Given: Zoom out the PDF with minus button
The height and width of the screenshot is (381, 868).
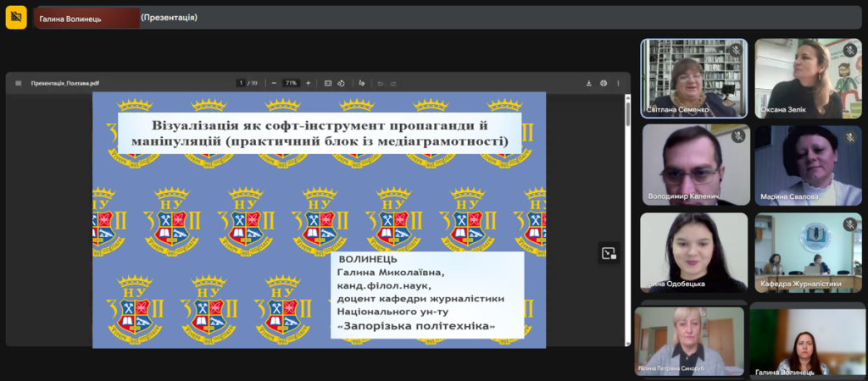Looking at the screenshot, I should (274, 83).
